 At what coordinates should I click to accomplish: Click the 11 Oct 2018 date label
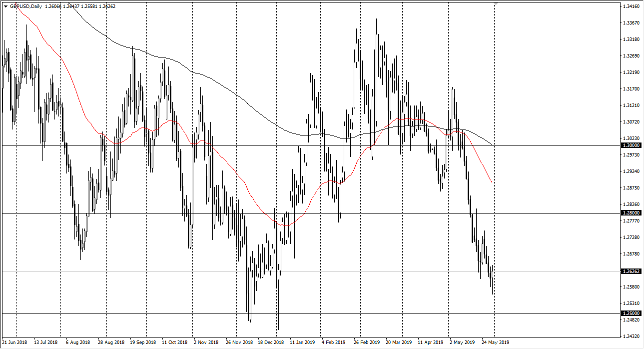tap(175, 343)
